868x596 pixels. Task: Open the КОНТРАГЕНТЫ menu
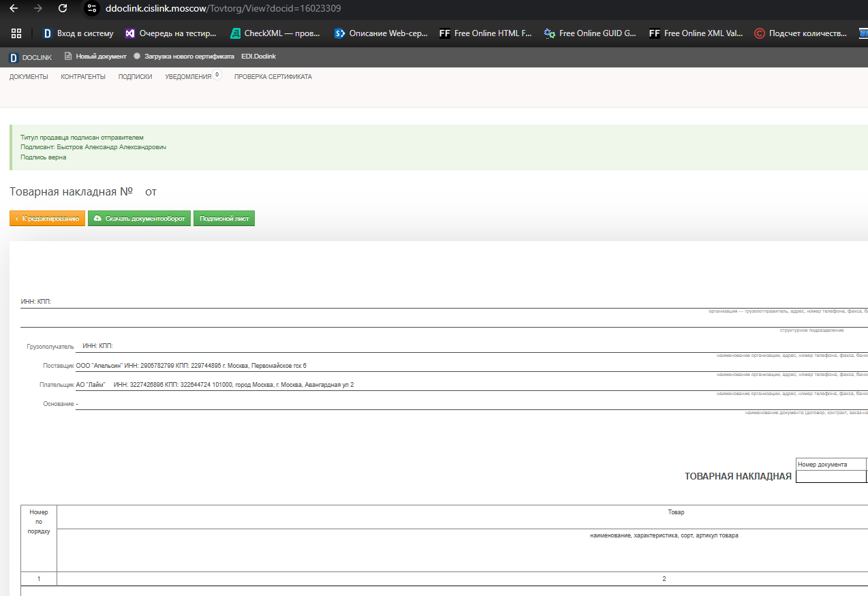tap(83, 77)
